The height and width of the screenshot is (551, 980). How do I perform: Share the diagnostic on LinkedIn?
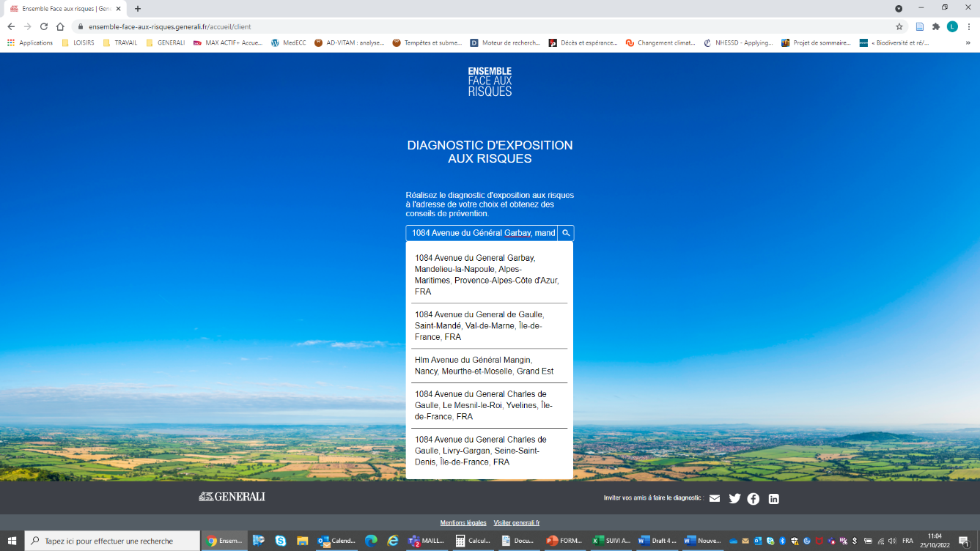point(773,499)
